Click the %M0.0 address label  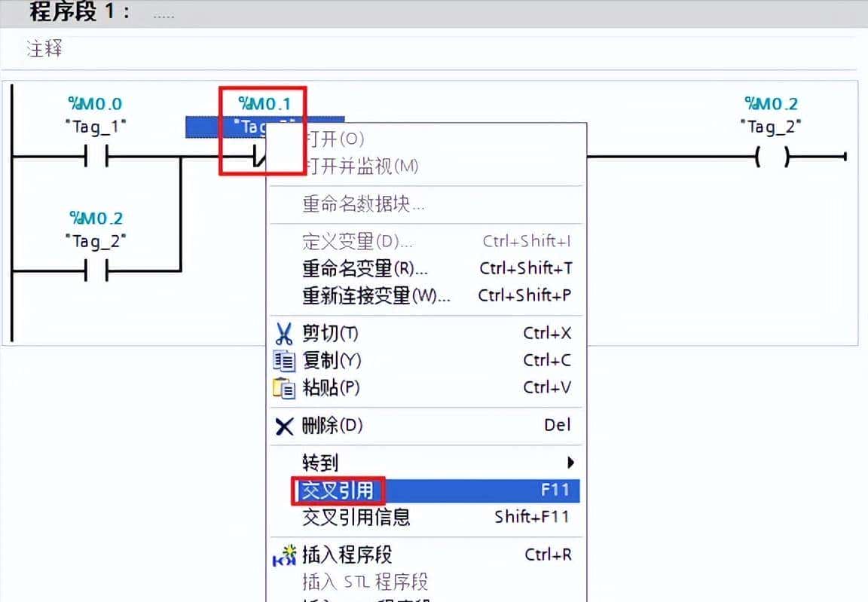95,103
